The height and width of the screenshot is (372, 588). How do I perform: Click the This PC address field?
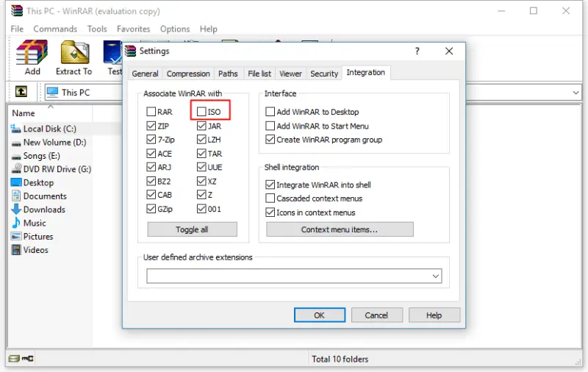(x=83, y=92)
